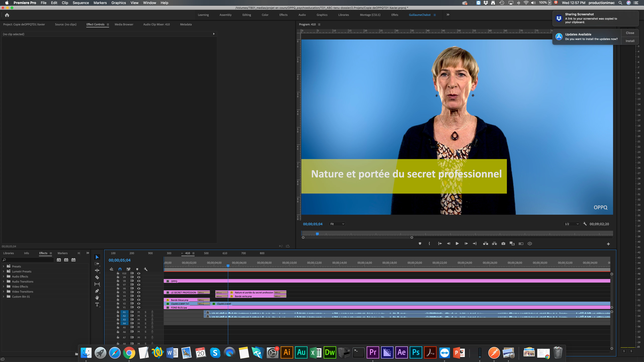644x362 pixels.
Task: Expand the Video Effects folder
Action: 4,287
